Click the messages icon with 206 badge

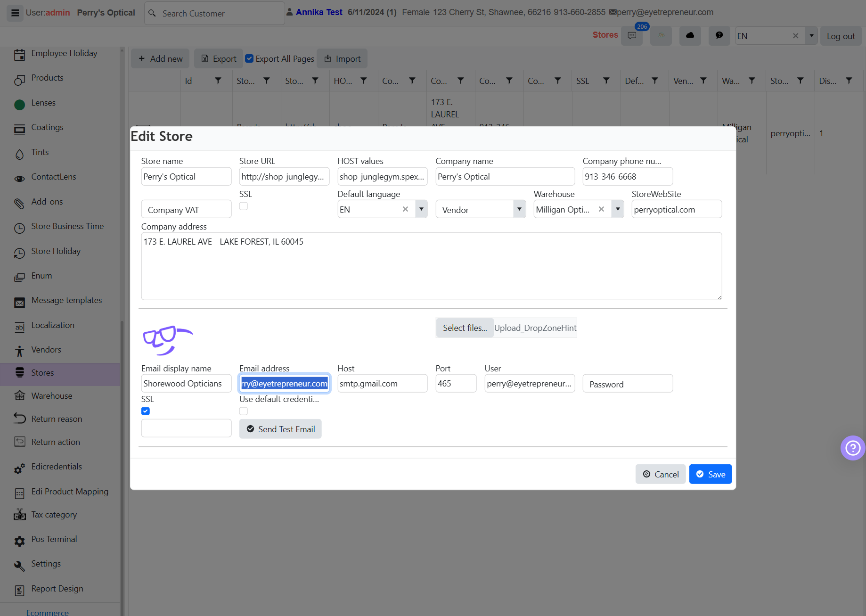[x=632, y=36]
